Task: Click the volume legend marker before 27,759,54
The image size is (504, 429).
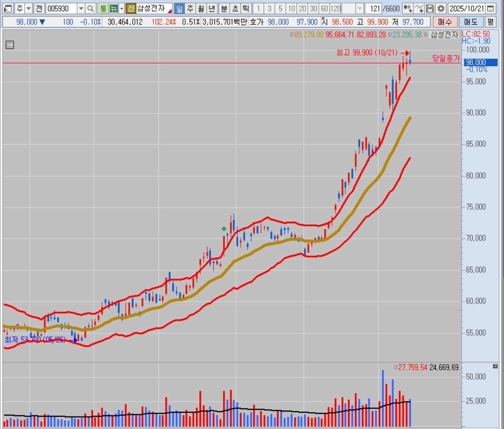Action: pos(395,367)
